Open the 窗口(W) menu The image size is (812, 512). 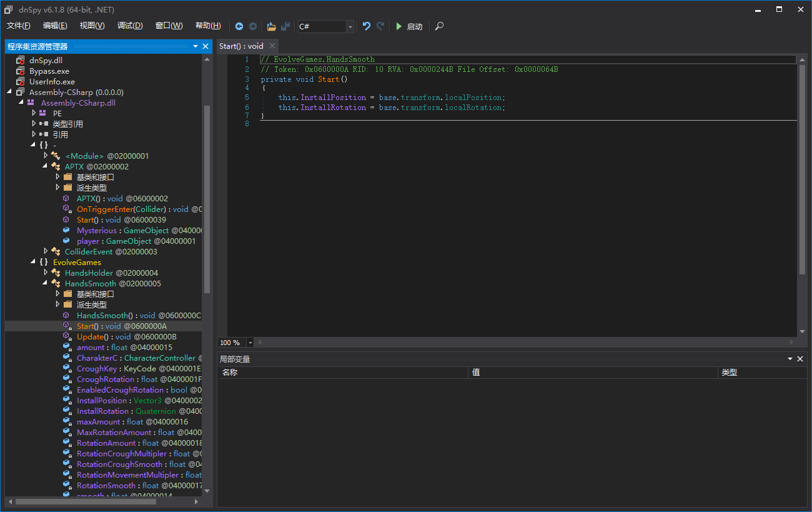tap(169, 26)
